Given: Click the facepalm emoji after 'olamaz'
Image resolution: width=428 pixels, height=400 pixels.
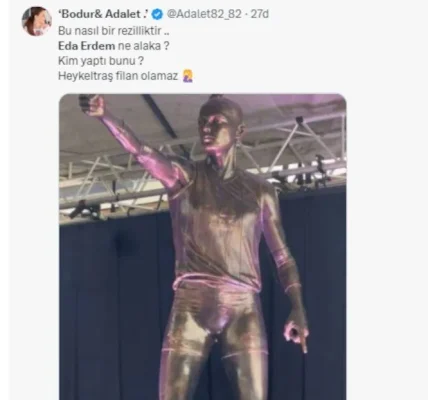Looking at the screenshot, I should pos(188,76).
